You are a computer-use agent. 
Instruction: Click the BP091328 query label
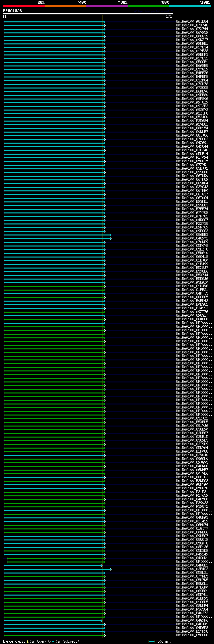point(13,11)
